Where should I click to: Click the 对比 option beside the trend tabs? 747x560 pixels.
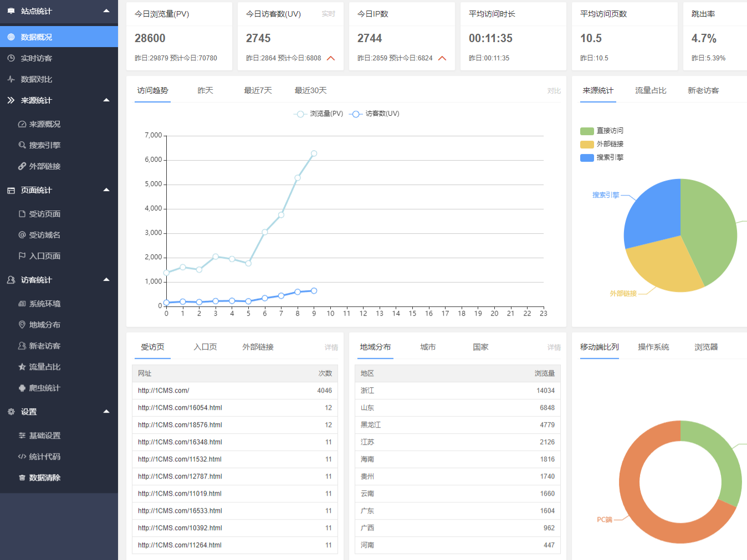tap(554, 90)
